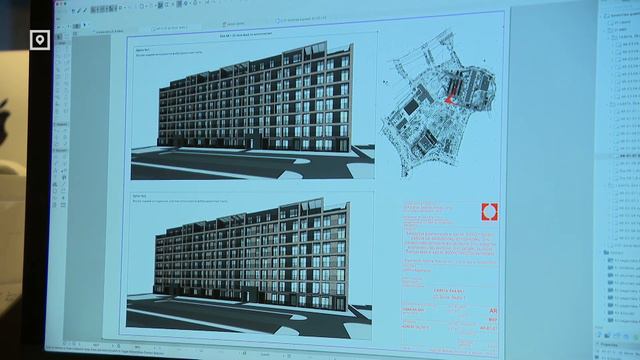The width and height of the screenshot is (640, 360).
Task: Select the upper building perspective rendering
Action: click(253, 109)
